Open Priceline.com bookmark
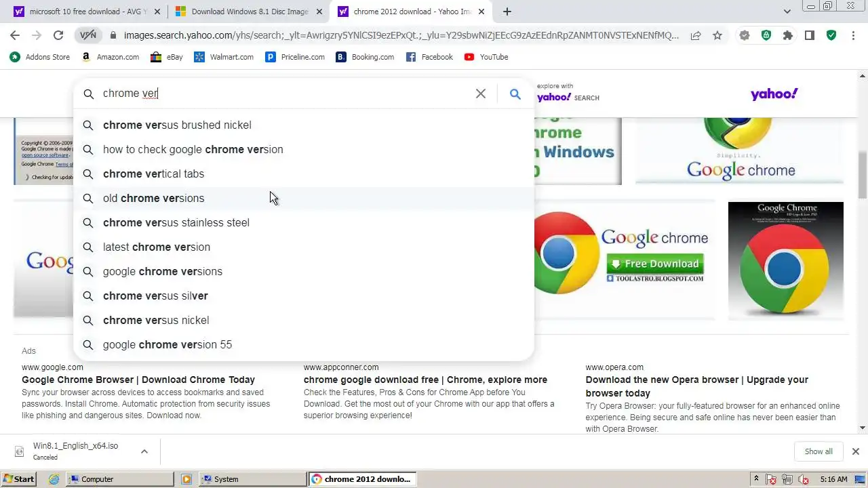This screenshot has height=488, width=868. point(295,57)
